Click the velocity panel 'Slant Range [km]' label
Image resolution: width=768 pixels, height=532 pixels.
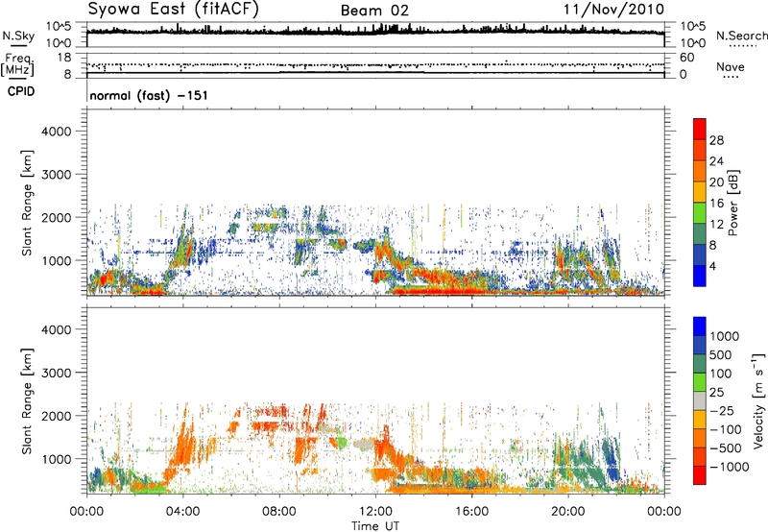click(x=27, y=400)
